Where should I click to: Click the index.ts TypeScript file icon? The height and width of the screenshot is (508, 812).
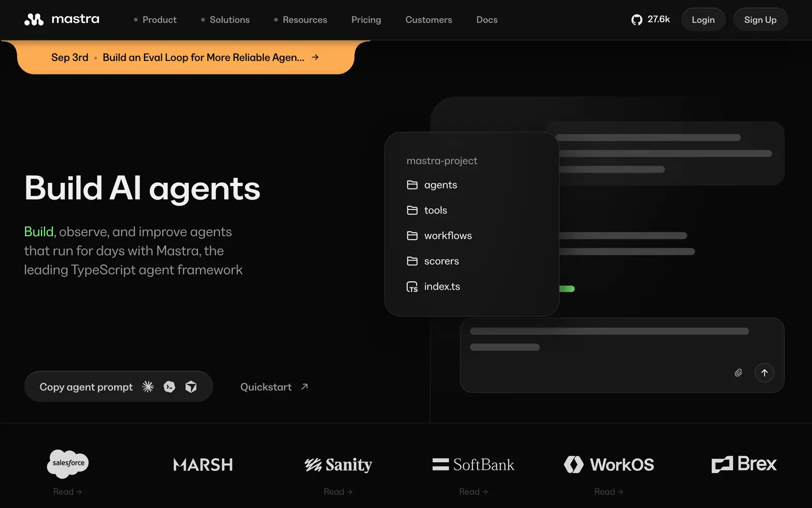pos(412,287)
